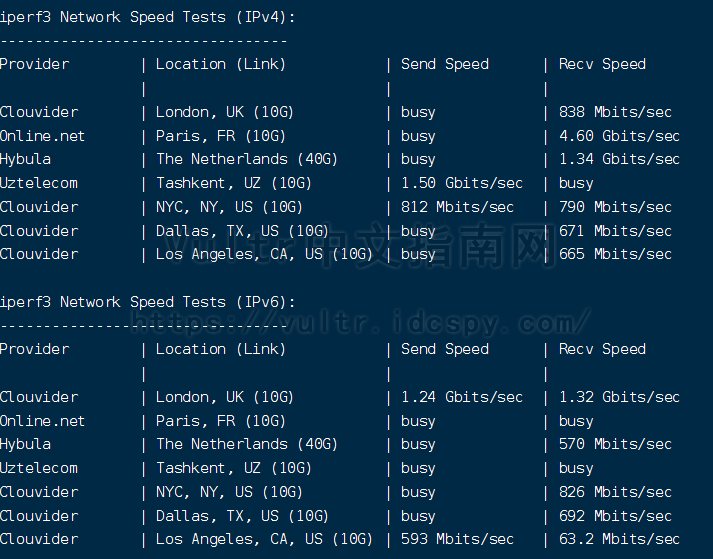Click the "1.34 Gbits/sec" receive speed value
Viewport: 713px width, 559px height.
tap(619, 159)
